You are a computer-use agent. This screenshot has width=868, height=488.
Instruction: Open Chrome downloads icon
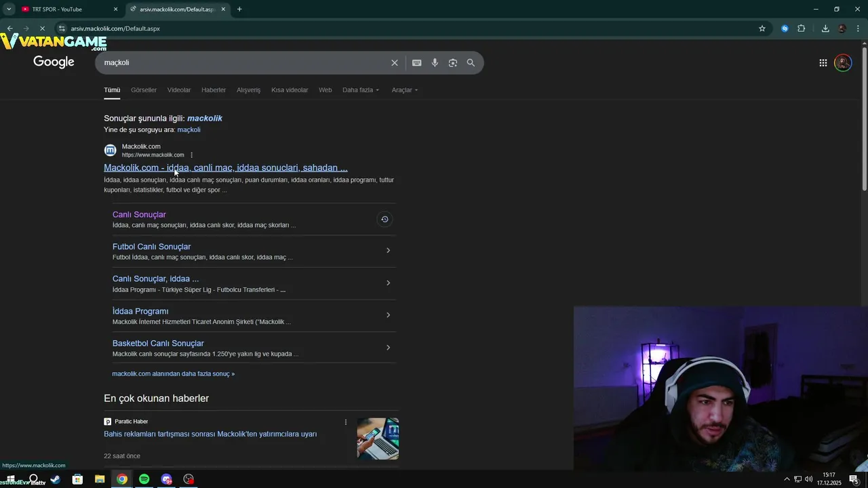[825, 28]
